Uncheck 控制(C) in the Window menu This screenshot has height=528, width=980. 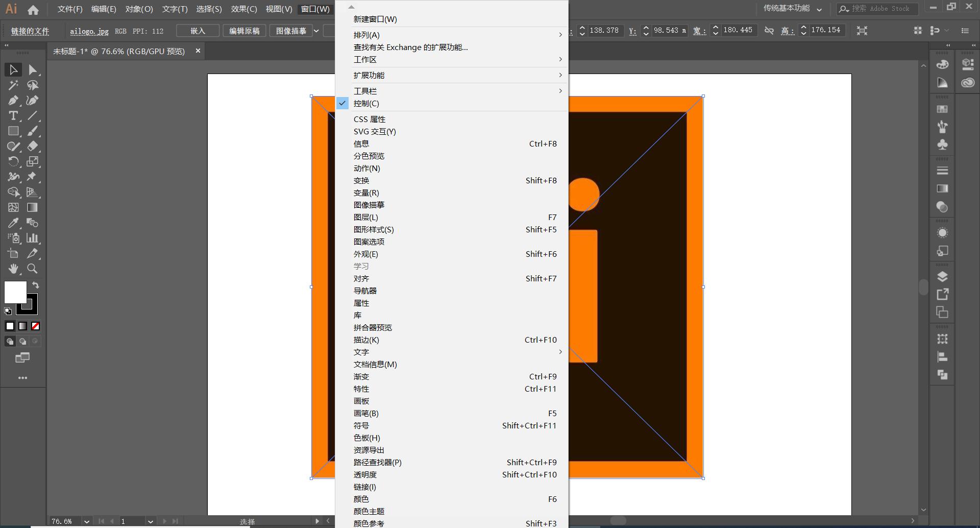click(365, 103)
